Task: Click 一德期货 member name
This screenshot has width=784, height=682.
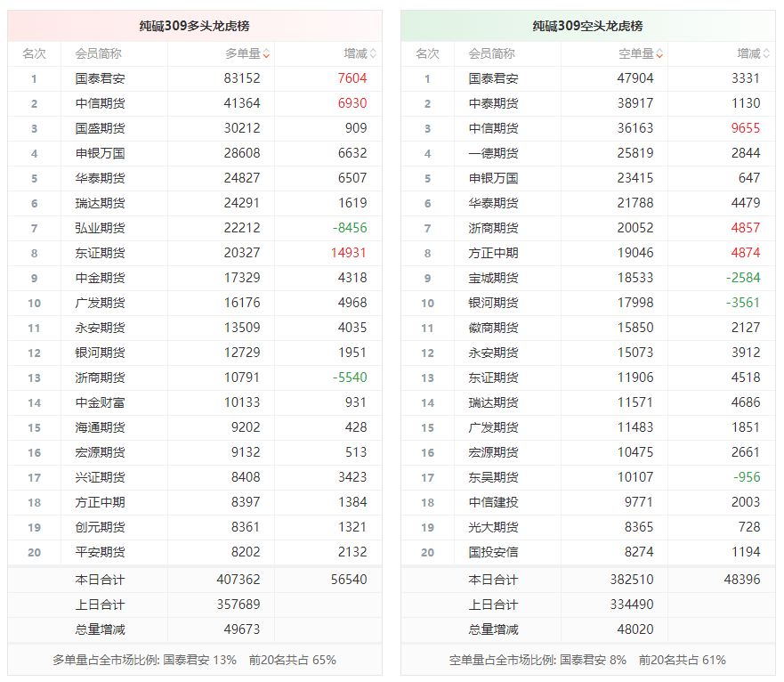Action: tap(493, 153)
